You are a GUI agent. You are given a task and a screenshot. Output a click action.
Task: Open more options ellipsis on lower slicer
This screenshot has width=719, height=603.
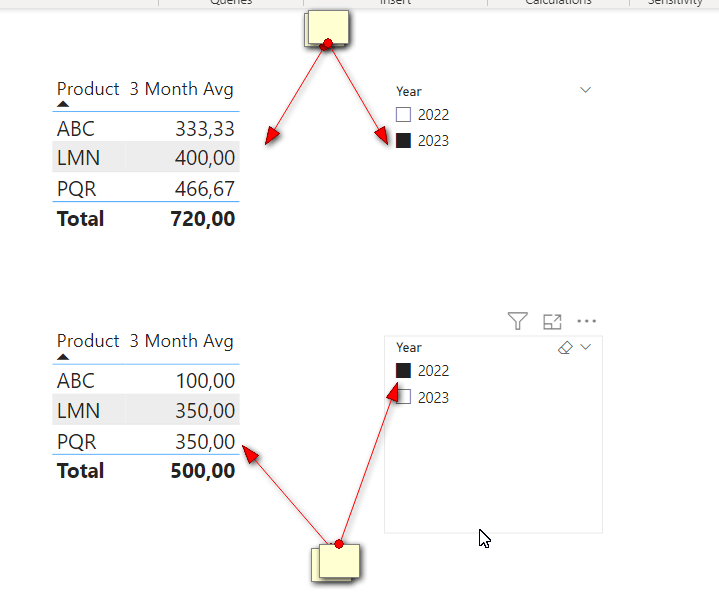(586, 321)
